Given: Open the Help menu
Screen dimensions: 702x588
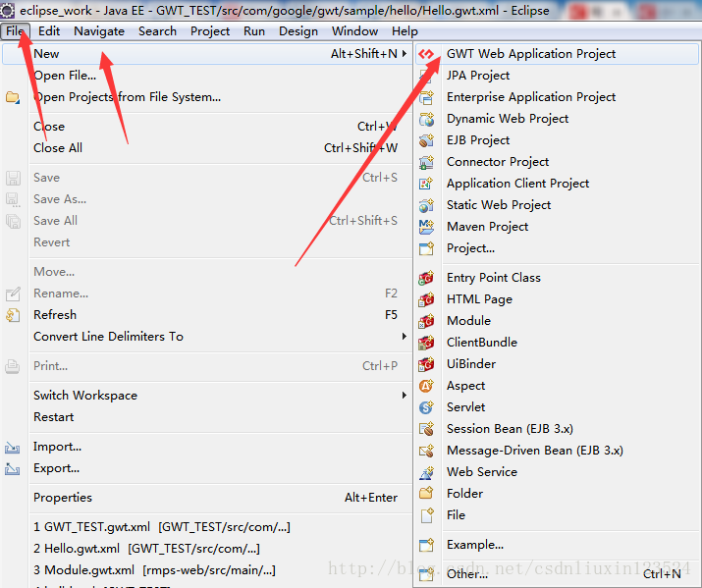Looking at the screenshot, I should 405,30.
